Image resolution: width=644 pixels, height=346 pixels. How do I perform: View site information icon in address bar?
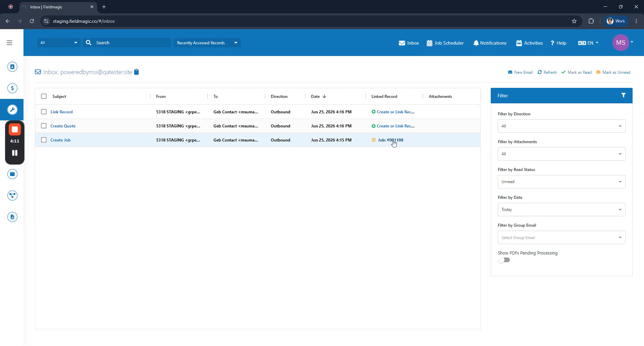coord(46,21)
